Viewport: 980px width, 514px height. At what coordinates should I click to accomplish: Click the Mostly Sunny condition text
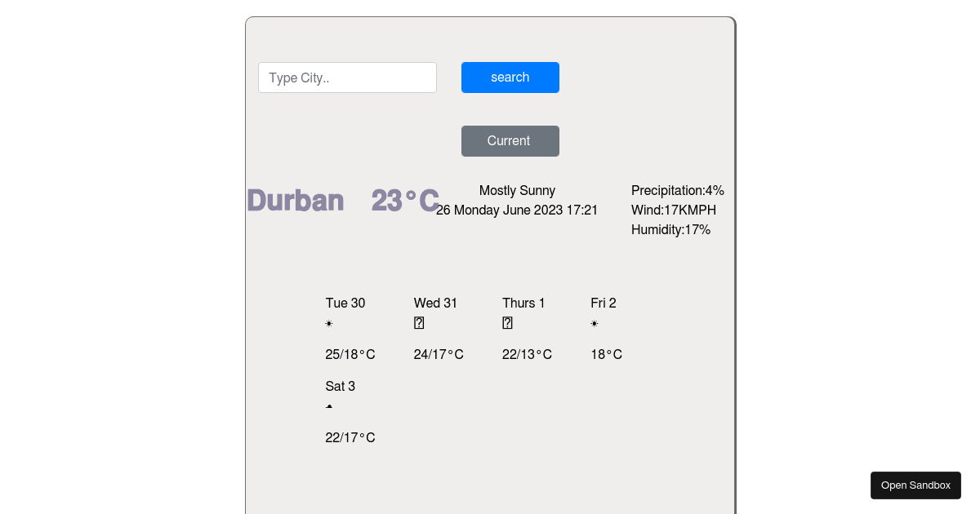pos(517,190)
